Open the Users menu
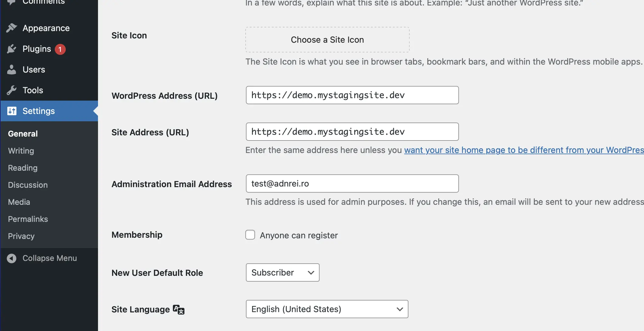The height and width of the screenshot is (331, 644). (49, 69)
